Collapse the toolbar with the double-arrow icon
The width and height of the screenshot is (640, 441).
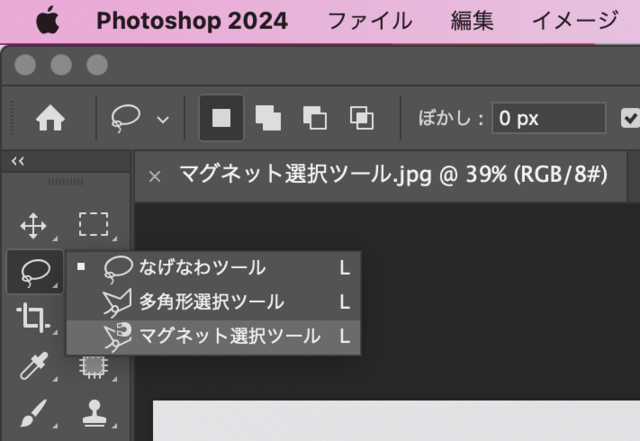click(x=18, y=161)
